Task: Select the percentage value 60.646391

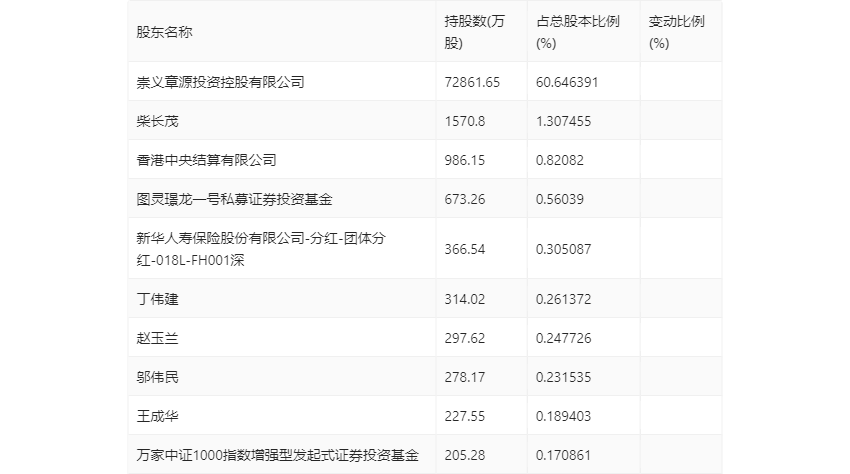Action: (x=567, y=82)
